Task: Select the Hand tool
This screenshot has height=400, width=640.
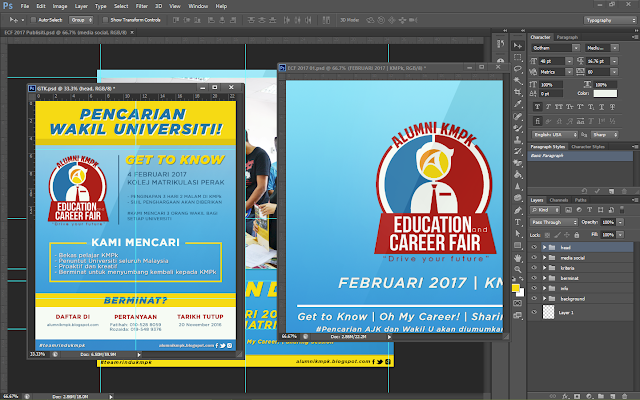Action: [518, 258]
